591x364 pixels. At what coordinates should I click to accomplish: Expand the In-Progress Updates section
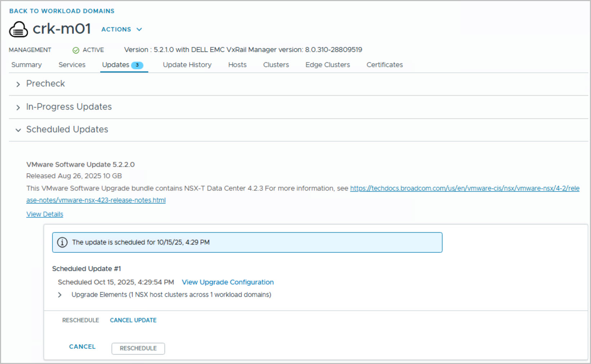18,108
